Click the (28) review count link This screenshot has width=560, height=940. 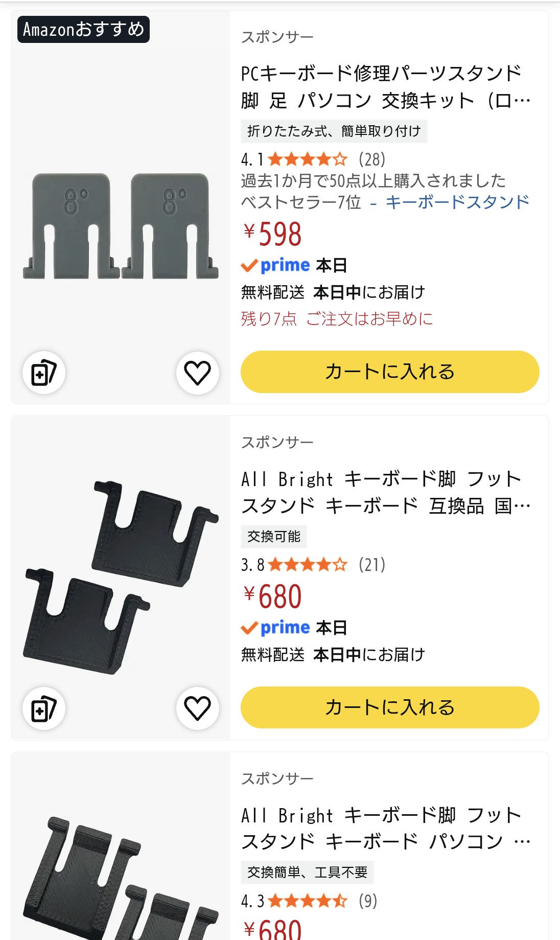coord(372,159)
